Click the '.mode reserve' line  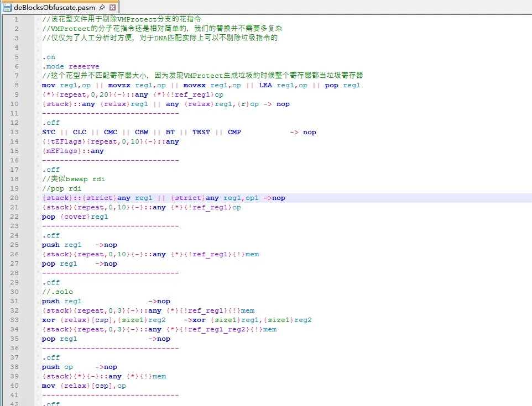point(71,66)
